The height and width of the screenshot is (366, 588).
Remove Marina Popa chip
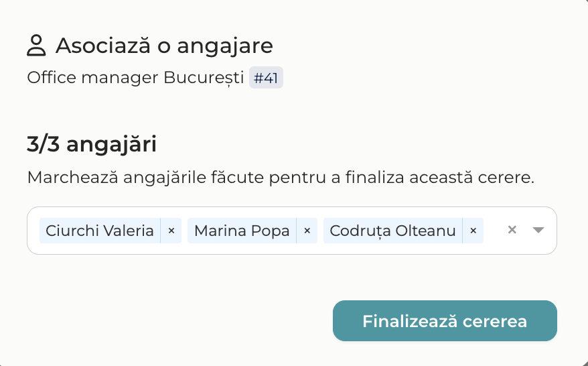pos(307,231)
